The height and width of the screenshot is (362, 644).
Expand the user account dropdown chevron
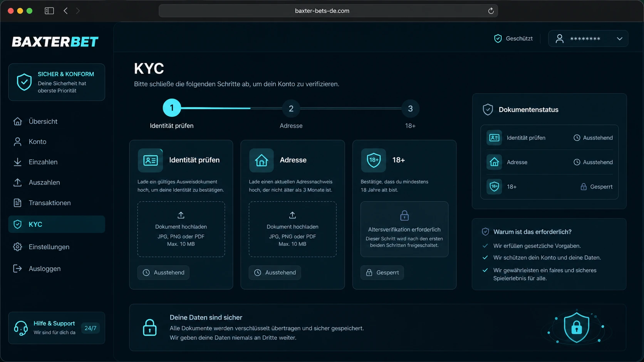point(619,39)
